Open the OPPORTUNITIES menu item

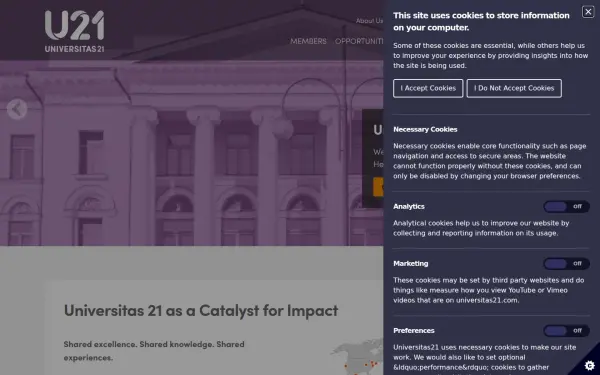pos(359,41)
